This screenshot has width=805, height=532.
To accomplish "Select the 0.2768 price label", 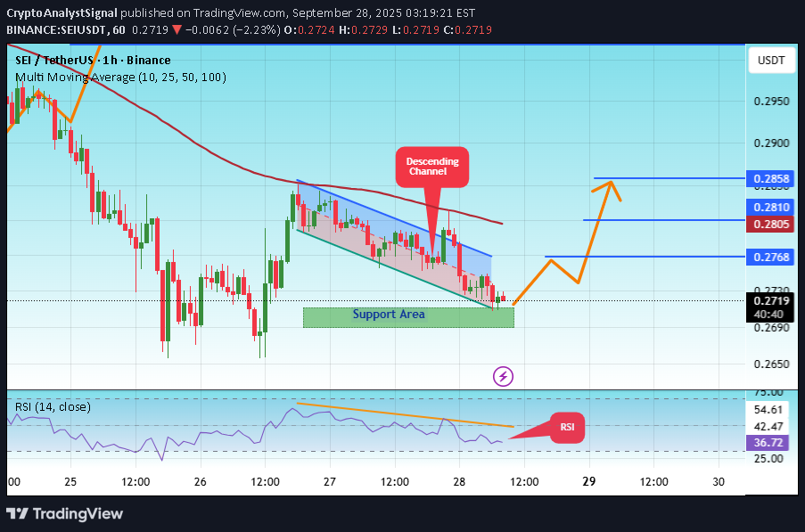I will coord(770,257).
